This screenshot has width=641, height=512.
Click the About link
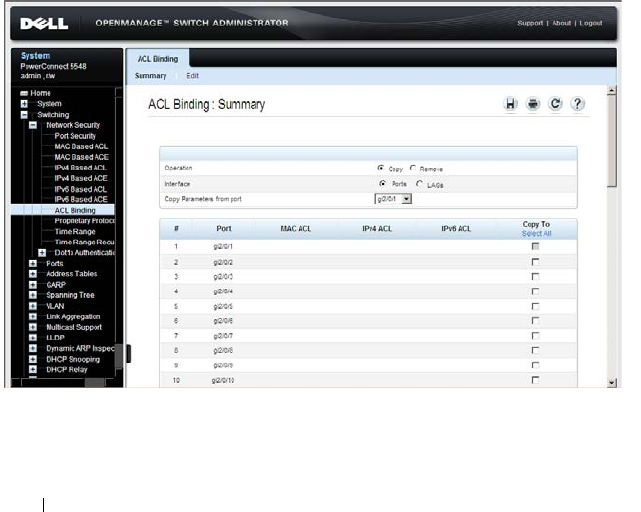562,23
